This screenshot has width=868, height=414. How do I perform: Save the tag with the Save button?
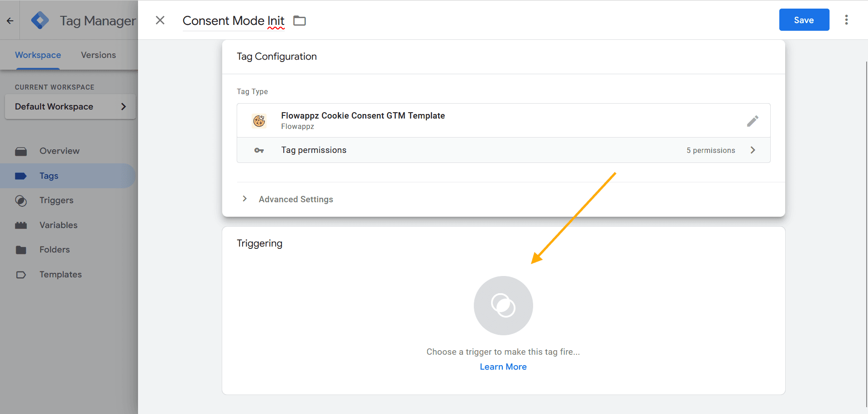[804, 20]
